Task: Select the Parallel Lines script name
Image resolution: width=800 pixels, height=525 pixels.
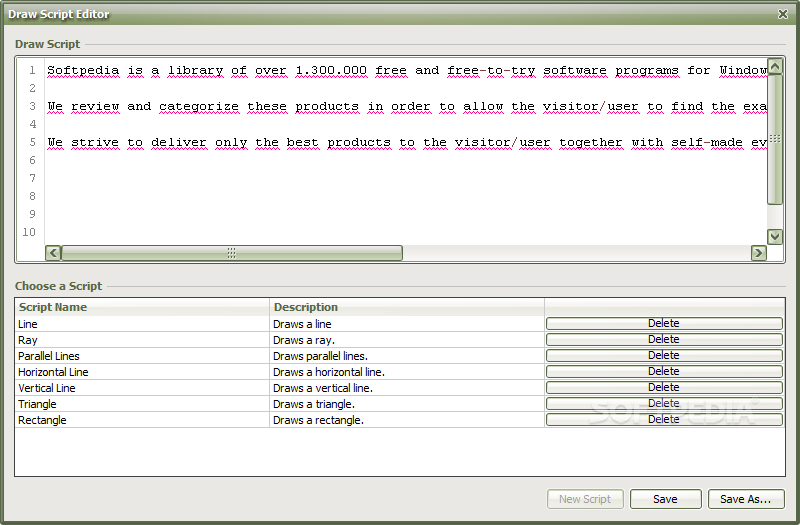Action: (x=49, y=356)
